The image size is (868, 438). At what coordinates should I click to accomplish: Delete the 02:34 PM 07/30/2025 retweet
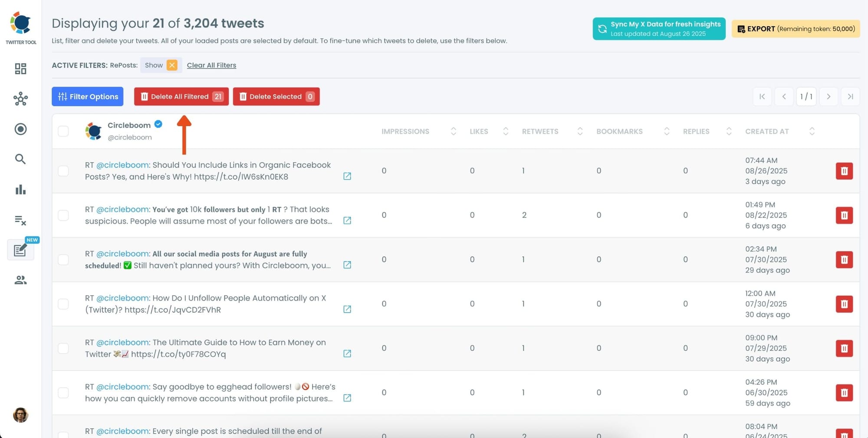click(x=844, y=260)
